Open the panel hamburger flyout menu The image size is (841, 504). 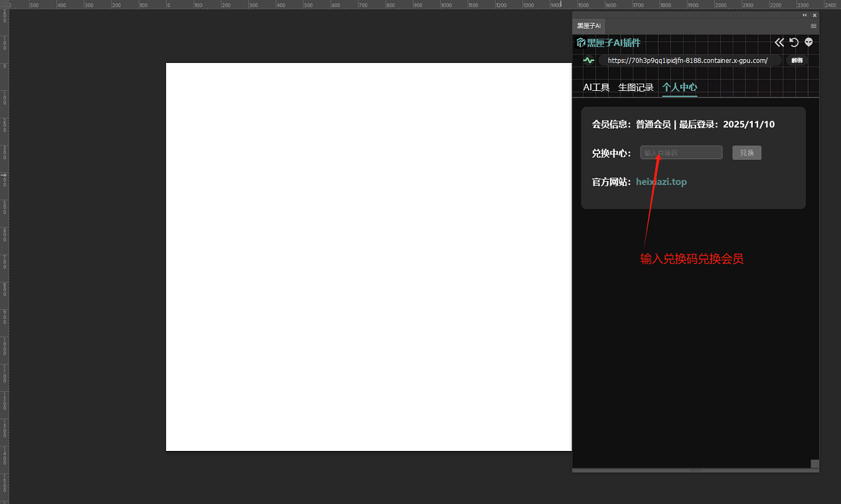coord(813,26)
